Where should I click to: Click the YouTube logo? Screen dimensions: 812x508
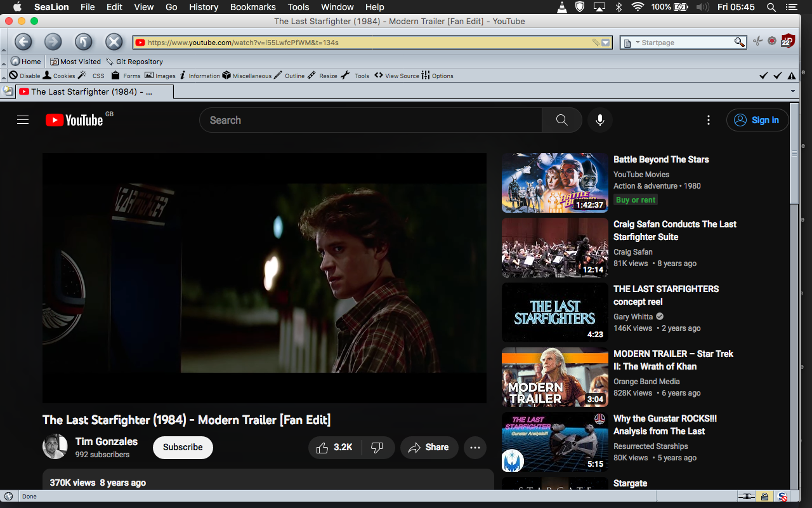tap(74, 120)
